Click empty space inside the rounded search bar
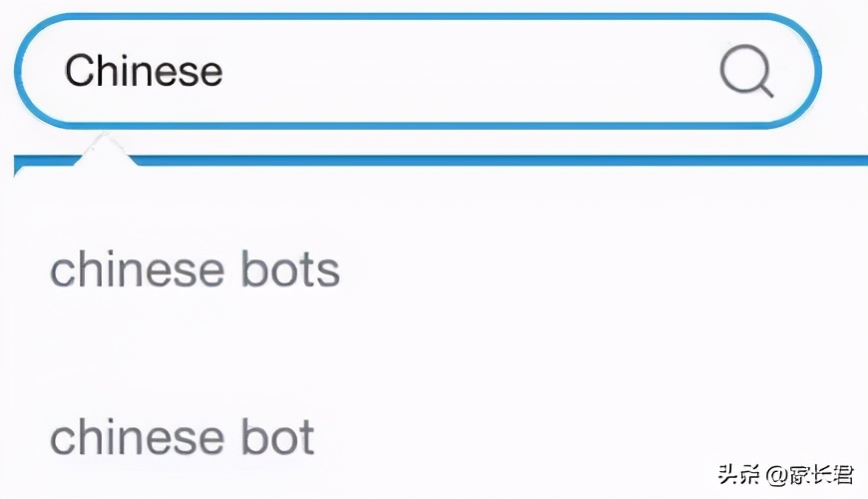Screen dimensions: 868x499 click(x=471, y=71)
